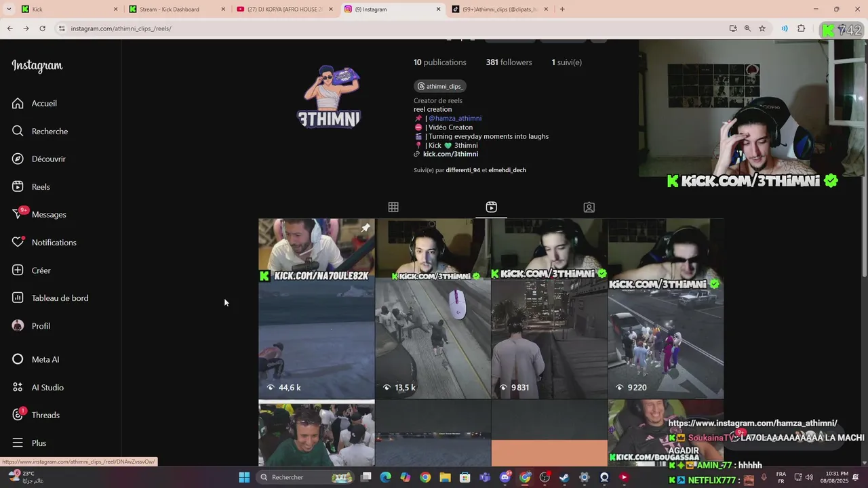Bookmark this page with the star
The height and width of the screenshot is (488, 868).
762,28
